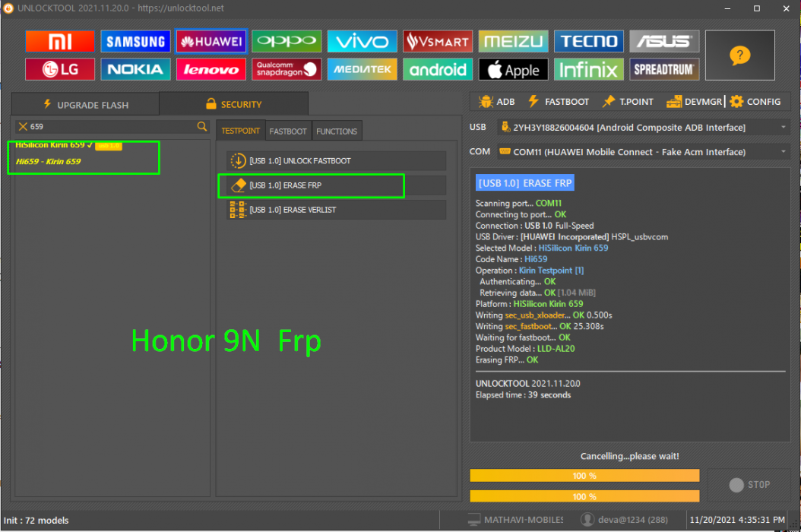Click MATHAVI-MOBILES computer name in status bar
Screen dimensions: 801x532
point(515,520)
